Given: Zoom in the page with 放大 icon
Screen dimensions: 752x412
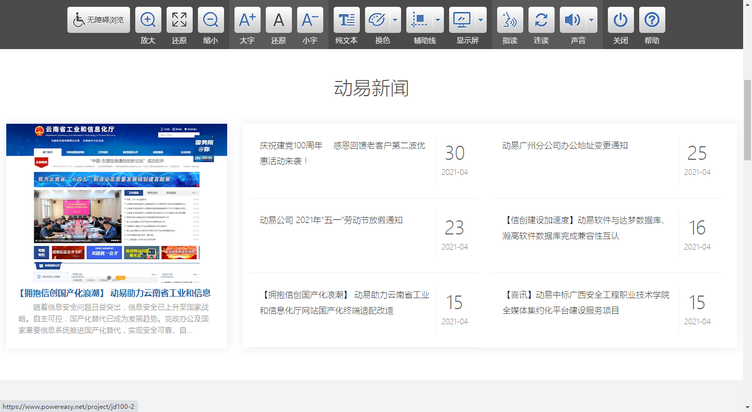Looking at the screenshot, I should (148, 20).
